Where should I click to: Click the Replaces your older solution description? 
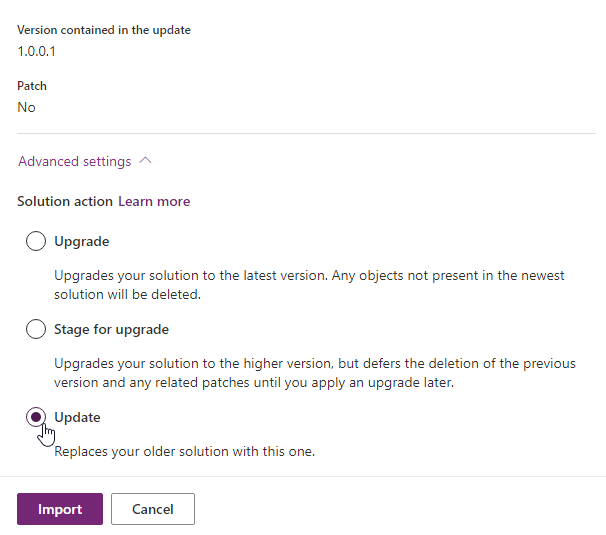[184, 451]
